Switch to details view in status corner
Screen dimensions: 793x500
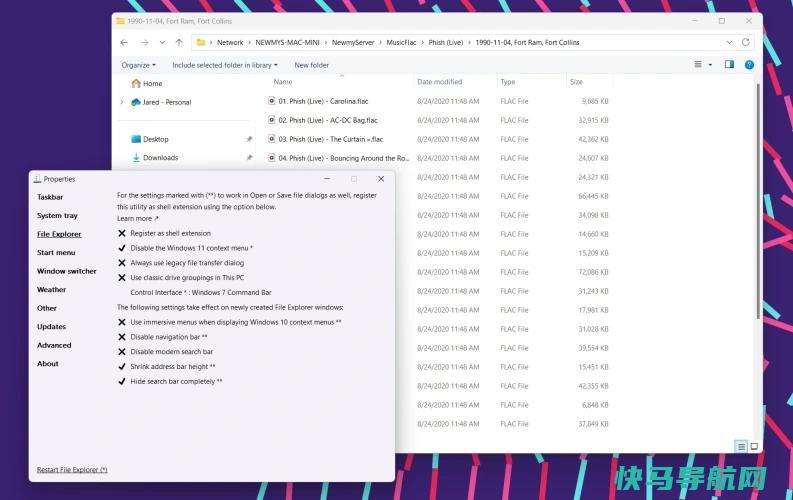point(741,446)
